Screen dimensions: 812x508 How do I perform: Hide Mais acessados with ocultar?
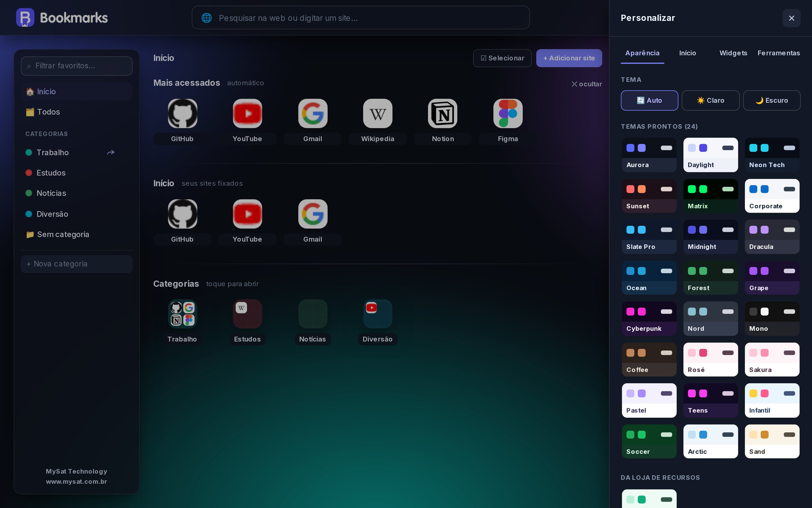(586, 84)
